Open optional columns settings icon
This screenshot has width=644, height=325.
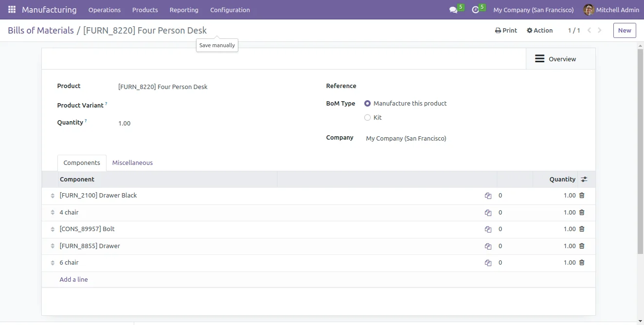(584, 180)
